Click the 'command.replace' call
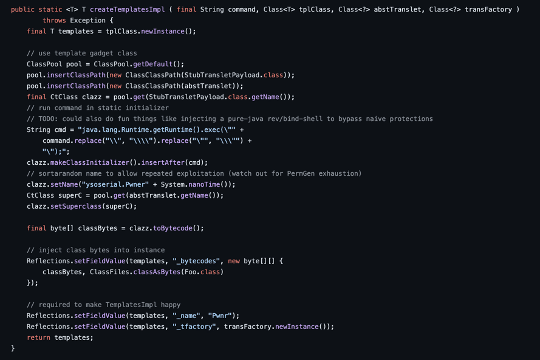This screenshot has width=540, height=360. (72, 141)
